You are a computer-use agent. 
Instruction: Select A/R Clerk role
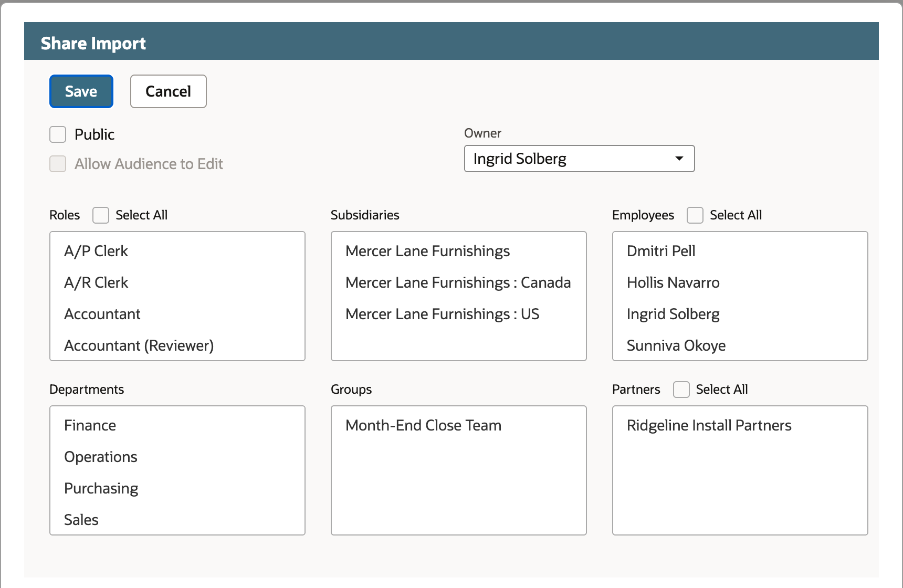[177, 282]
